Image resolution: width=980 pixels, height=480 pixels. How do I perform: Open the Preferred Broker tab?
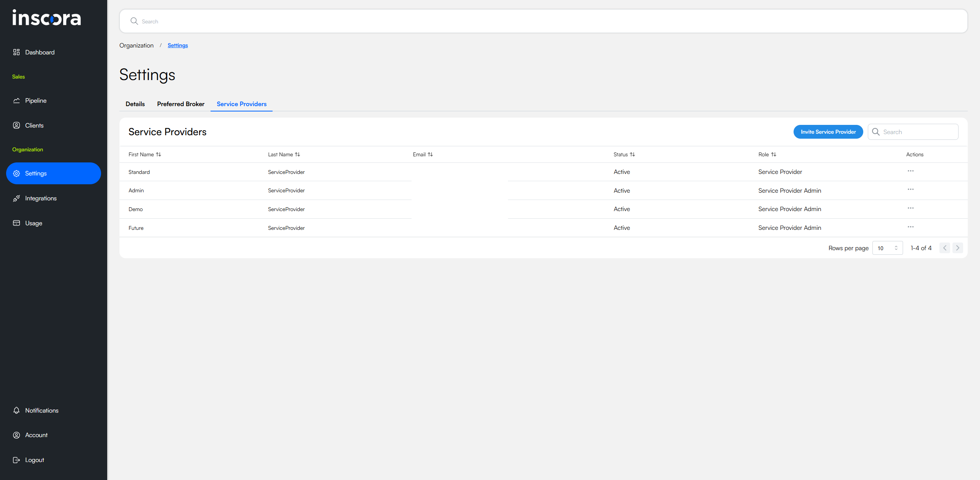[x=181, y=104]
